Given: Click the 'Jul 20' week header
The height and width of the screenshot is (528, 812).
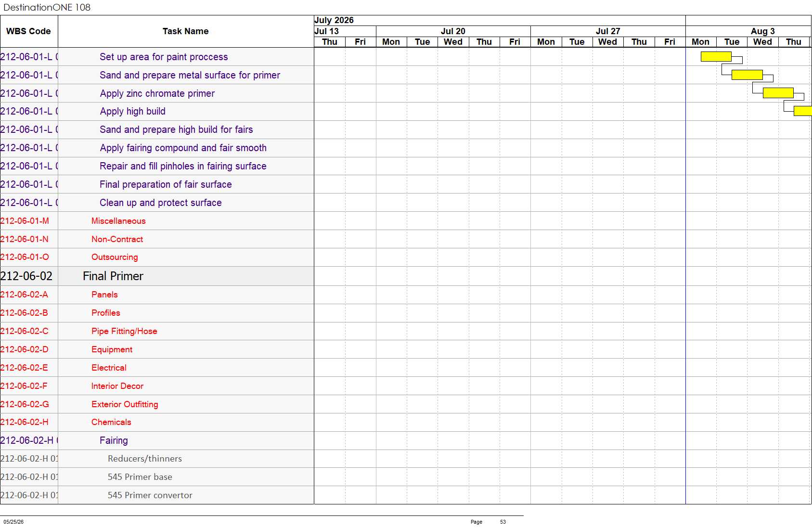Looking at the screenshot, I should (453, 31).
